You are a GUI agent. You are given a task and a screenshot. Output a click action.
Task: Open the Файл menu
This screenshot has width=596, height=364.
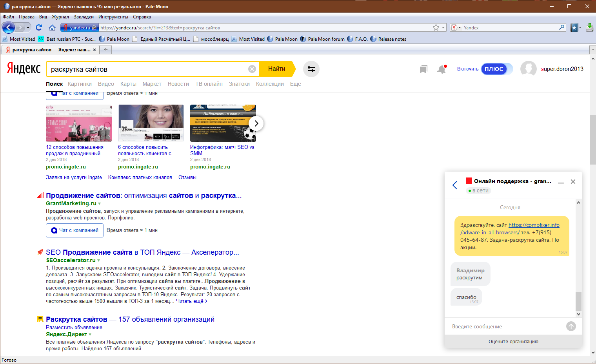pyautogui.click(x=8, y=17)
